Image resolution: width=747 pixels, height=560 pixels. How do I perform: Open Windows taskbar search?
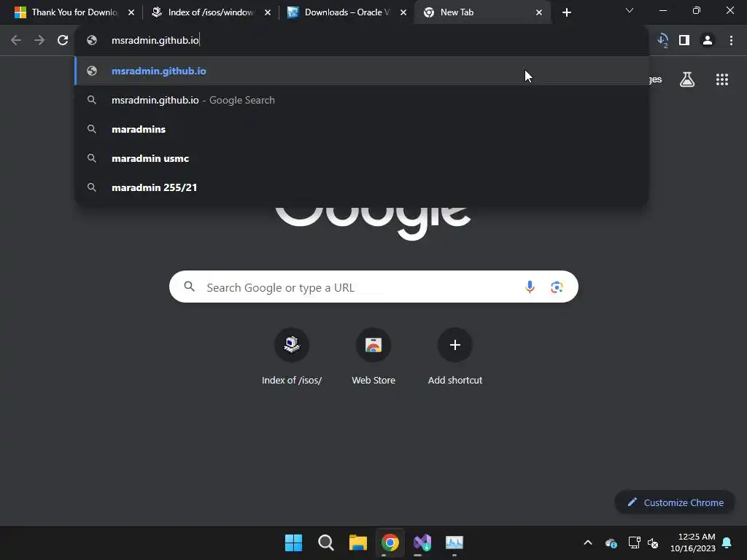click(326, 542)
